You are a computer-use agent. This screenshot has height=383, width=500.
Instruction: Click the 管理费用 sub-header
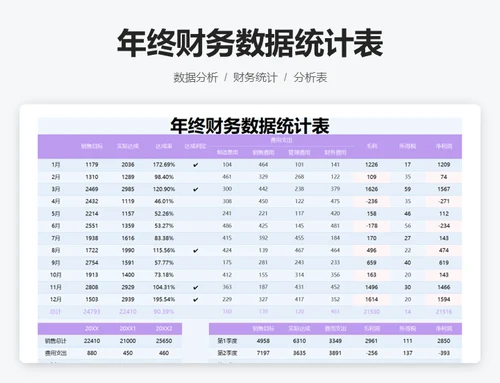(x=299, y=152)
